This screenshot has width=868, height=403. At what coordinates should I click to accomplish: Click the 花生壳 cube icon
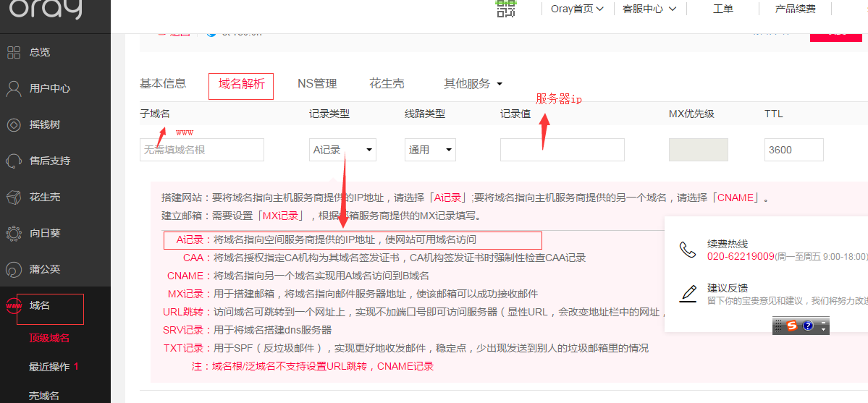(13, 197)
